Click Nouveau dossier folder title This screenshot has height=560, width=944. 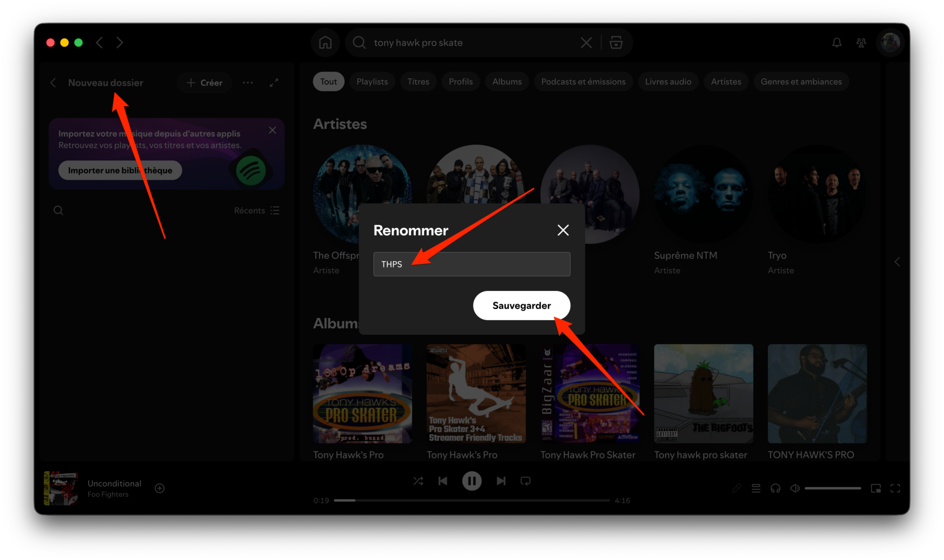[106, 83]
